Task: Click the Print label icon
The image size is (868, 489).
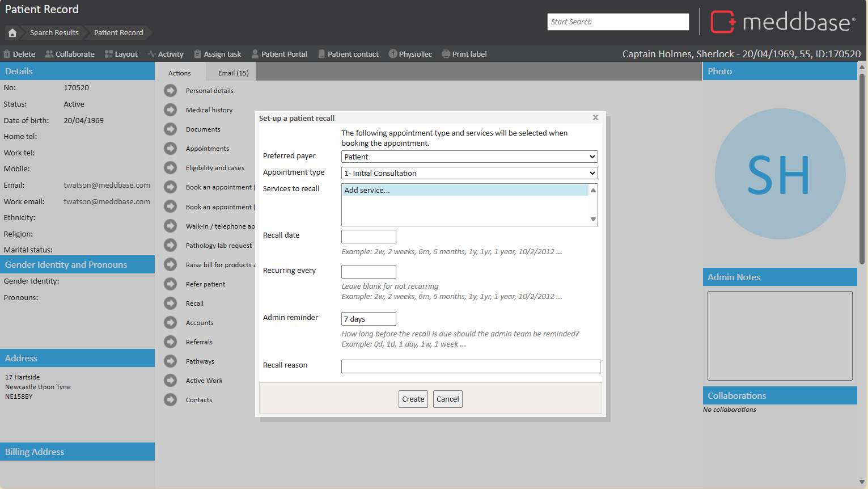Action: [x=446, y=54]
